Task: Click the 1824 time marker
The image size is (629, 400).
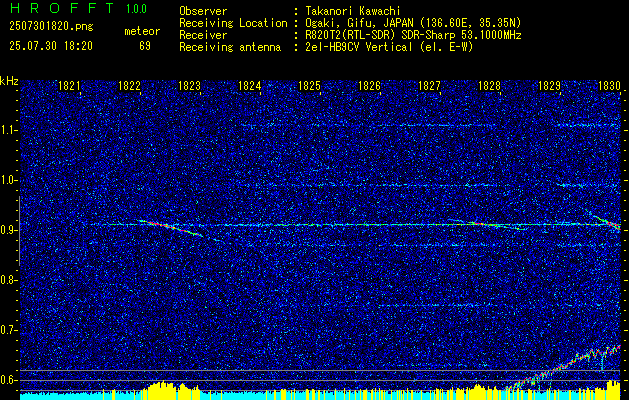Action: pos(250,86)
